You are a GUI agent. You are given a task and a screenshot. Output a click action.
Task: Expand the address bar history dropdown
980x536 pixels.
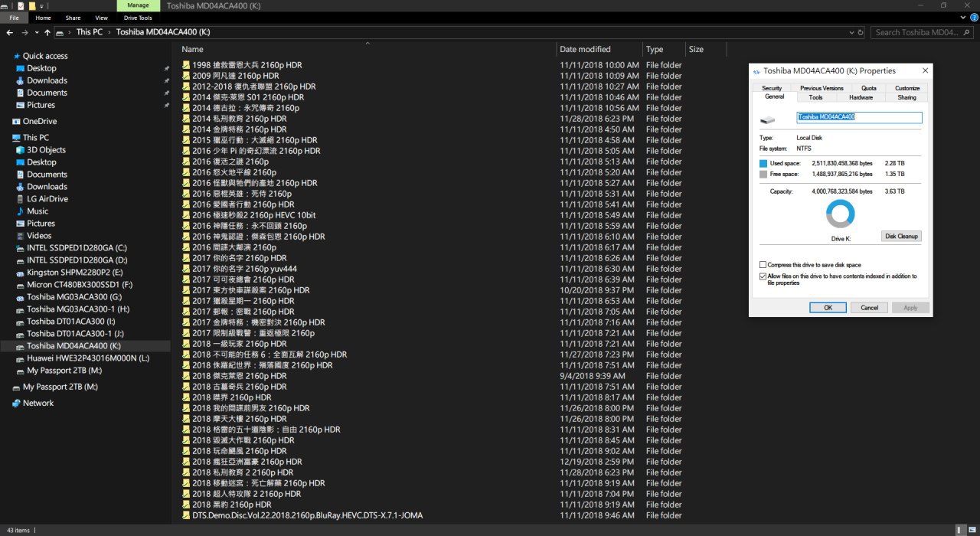[x=852, y=33]
